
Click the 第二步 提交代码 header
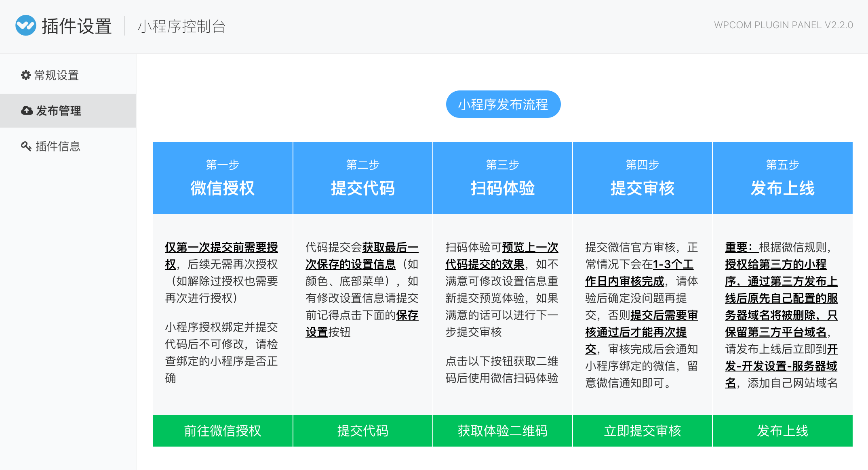click(363, 178)
